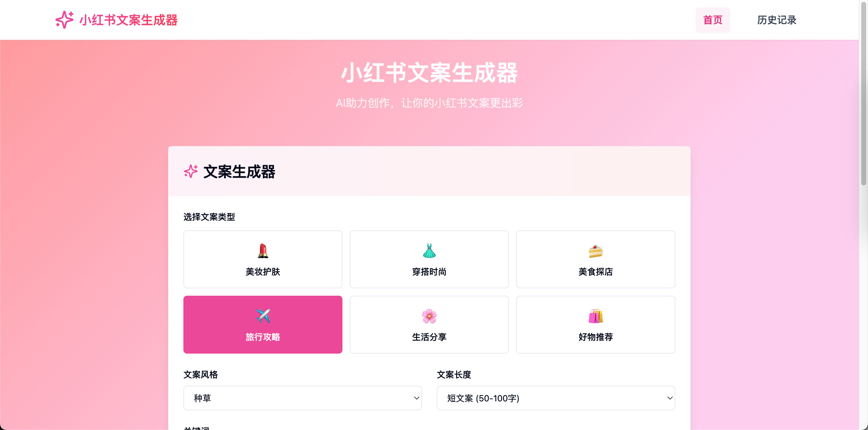The height and width of the screenshot is (430, 868).
Task: Click the airplane icon for 旅行攻略
Action: (263, 316)
